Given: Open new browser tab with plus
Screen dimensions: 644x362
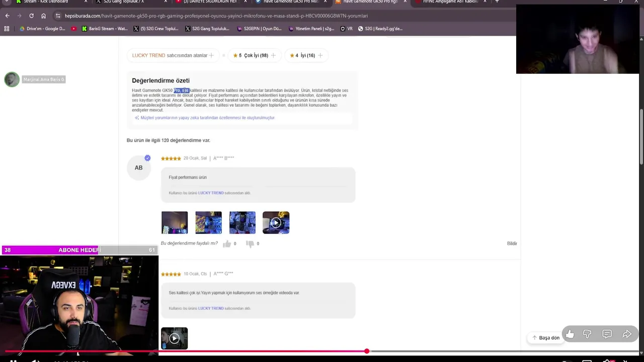Looking at the screenshot, I should (x=497, y=2).
